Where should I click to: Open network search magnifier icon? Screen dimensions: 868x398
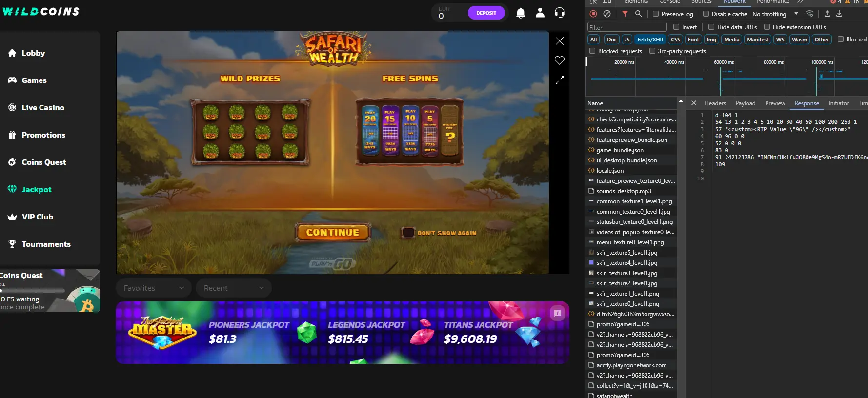tap(638, 14)
